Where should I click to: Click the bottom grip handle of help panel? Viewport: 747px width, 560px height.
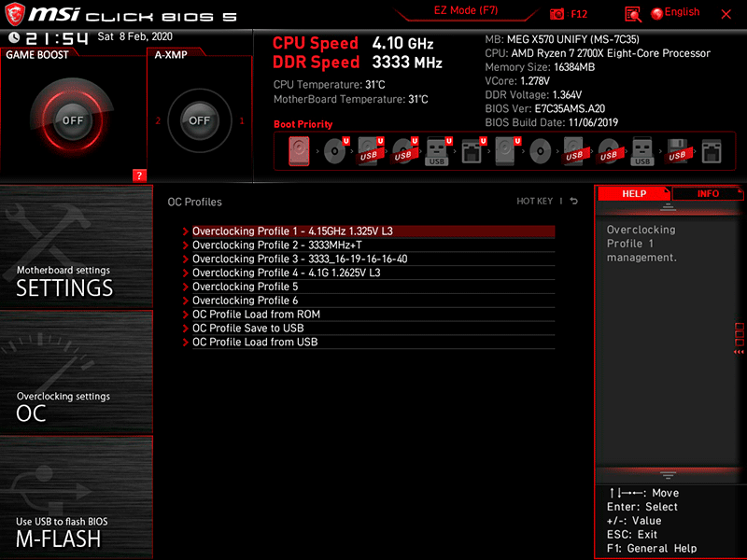click(x=668, y=475)
